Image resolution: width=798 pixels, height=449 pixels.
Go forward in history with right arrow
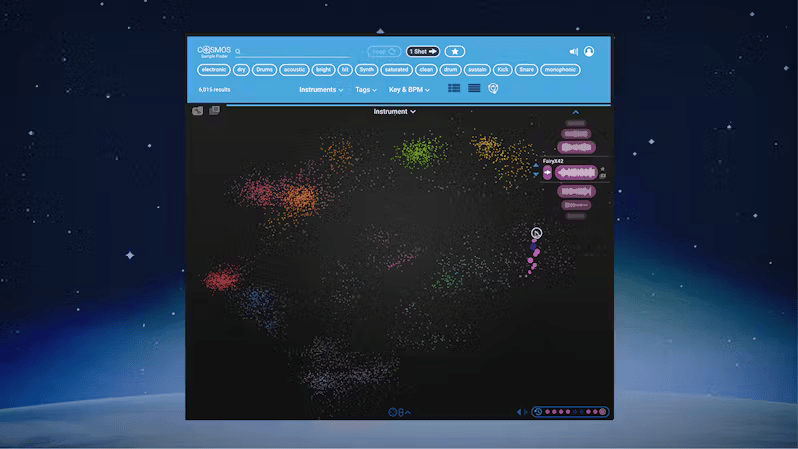[526, 412]
